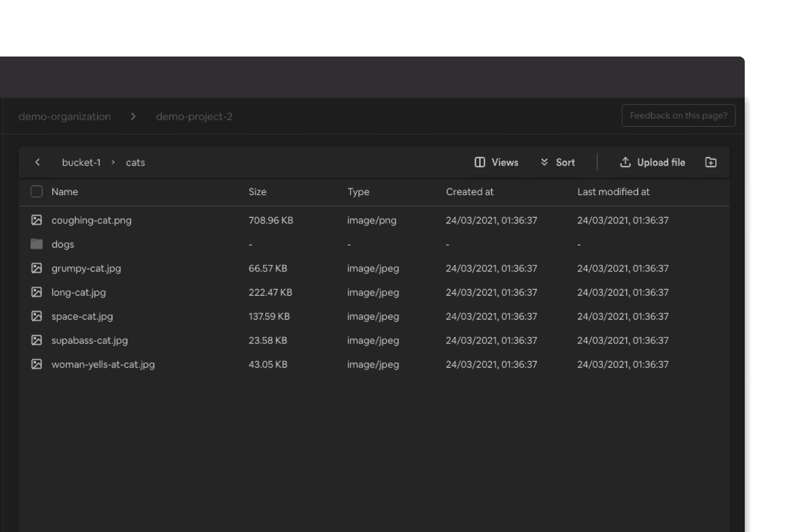The width and height of the screenshot is (809, 532).
Task: Select the checkbox for space-cat.jpg row
Action: [x=37, y=316]
